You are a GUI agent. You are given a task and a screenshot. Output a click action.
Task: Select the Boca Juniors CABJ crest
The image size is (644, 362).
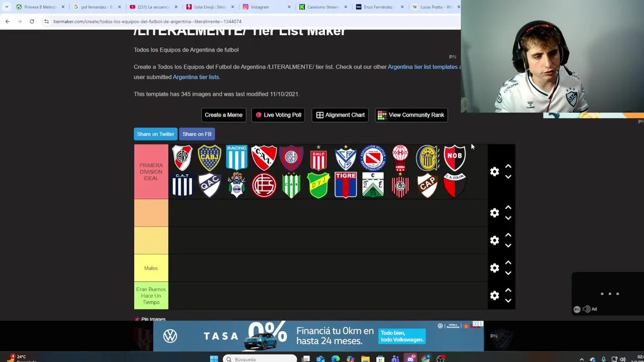click(209, 158)
